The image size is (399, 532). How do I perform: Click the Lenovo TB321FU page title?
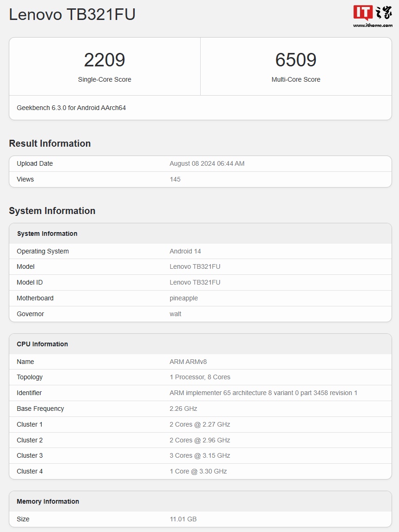coord(72,14)
